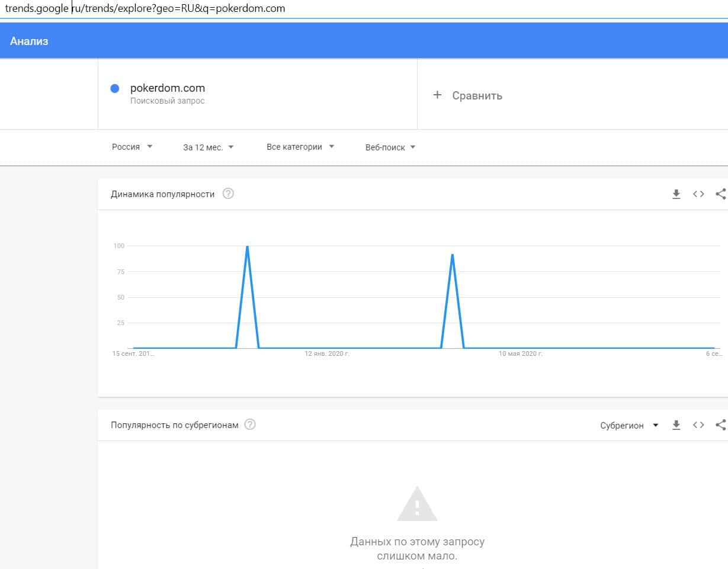Click the Данных по этому запросу слишком мало message
728x569 pixels.
pyautogui.click(x=417, y=549)
